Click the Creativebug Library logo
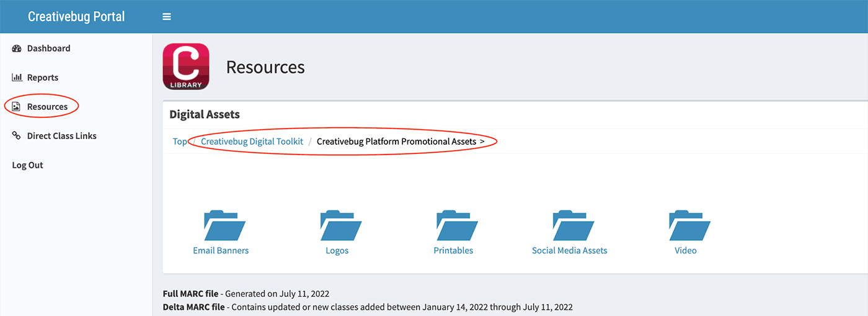This screenshot has width=868, height=316. click(186, 66)
